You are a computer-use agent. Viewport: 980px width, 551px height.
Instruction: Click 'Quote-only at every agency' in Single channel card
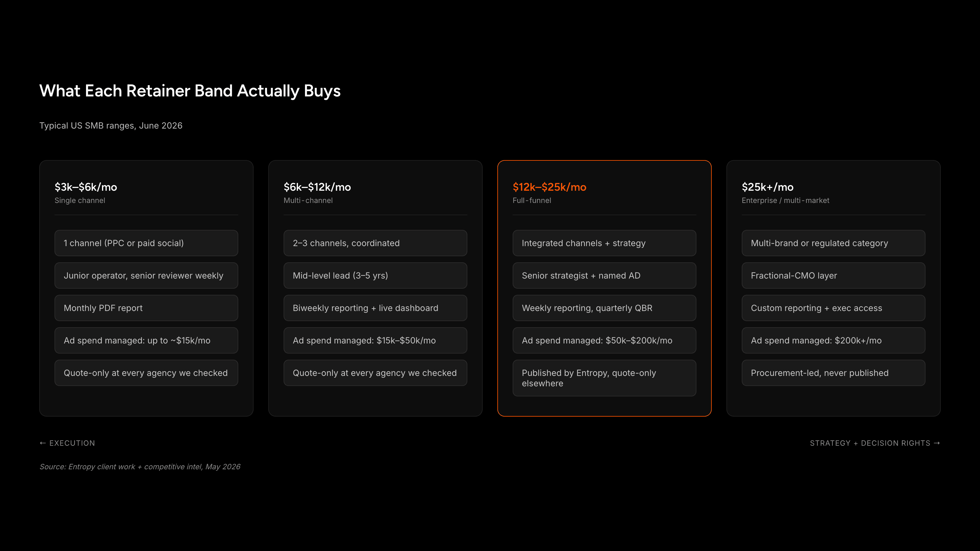click(146, 373)
